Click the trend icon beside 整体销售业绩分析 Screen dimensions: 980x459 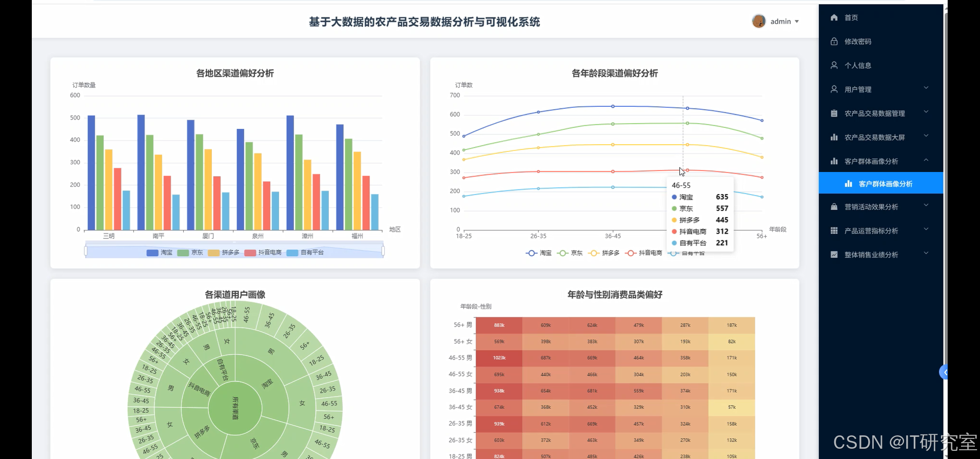point(834,255)
